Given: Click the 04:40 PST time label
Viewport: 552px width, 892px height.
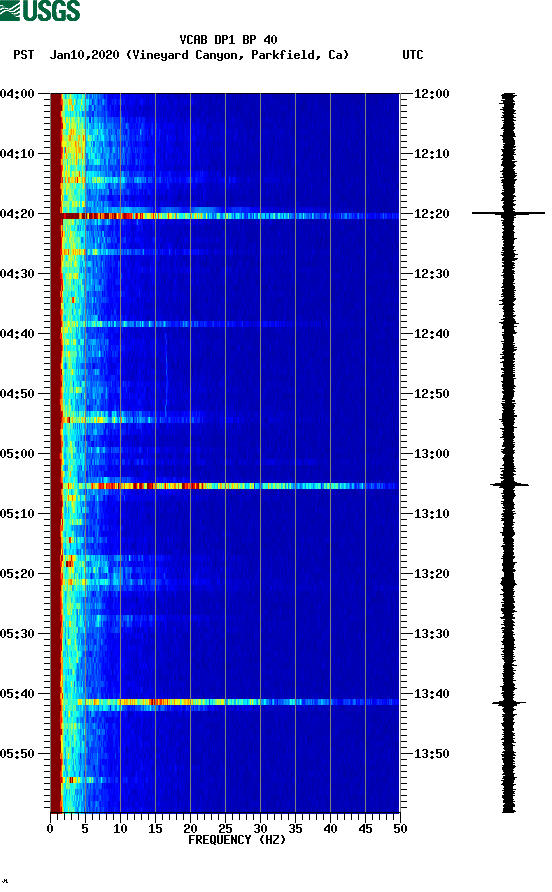Looking at the screenshot, I should [17, 333].
